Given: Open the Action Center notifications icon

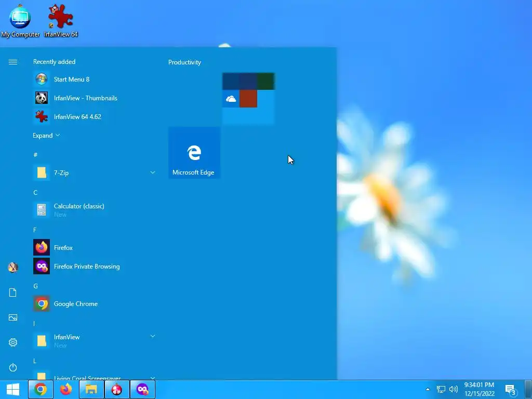Looking at the screenshot, I should point(511,390).
